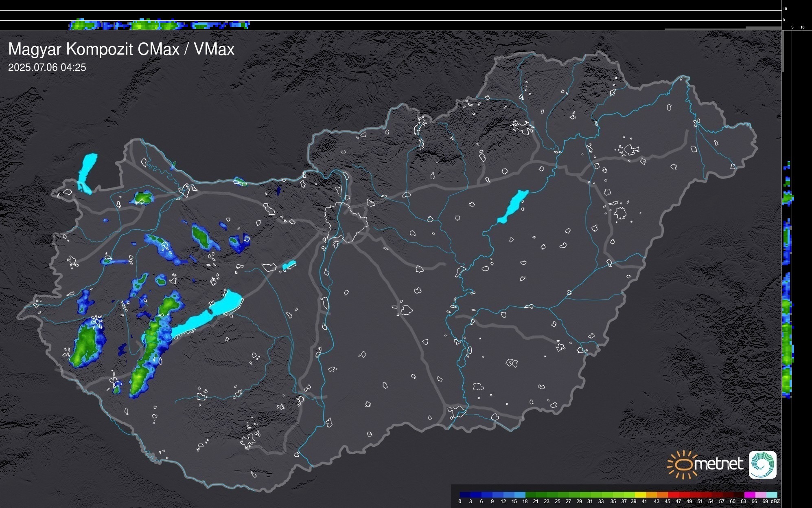This screenshot has width=812, height=508.
Task: Click the yellow 39 dBZ legend swatch
Action: 640,495
